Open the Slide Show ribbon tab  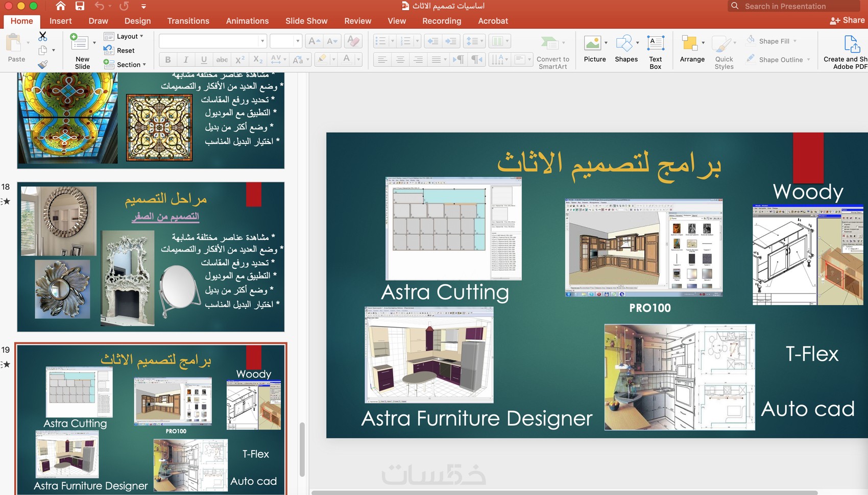click(306, 21)
